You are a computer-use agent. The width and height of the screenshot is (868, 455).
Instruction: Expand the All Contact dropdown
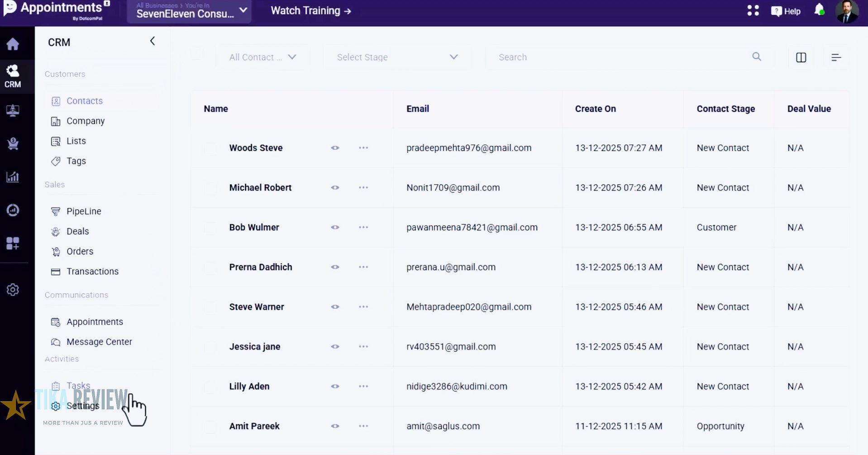pyautogui.click(x=262, y=57)
